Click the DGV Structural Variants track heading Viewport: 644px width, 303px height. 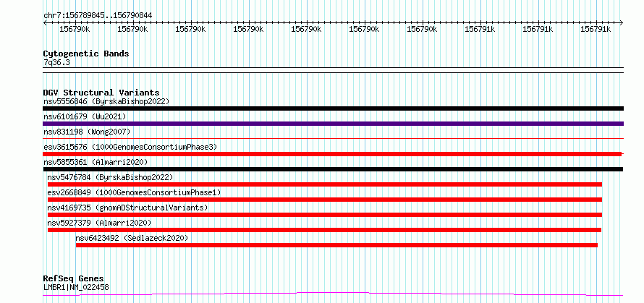coord(101,93)
